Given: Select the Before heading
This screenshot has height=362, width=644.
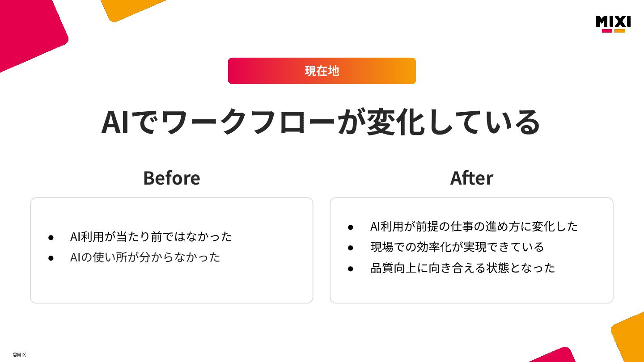Looking at the screenshot, I should point(171,178).
